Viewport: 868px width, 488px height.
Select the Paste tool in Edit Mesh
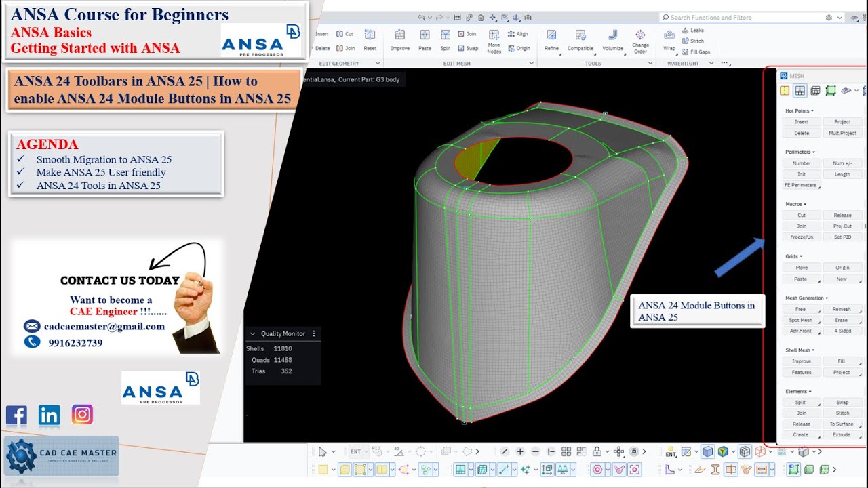[425, 40]
